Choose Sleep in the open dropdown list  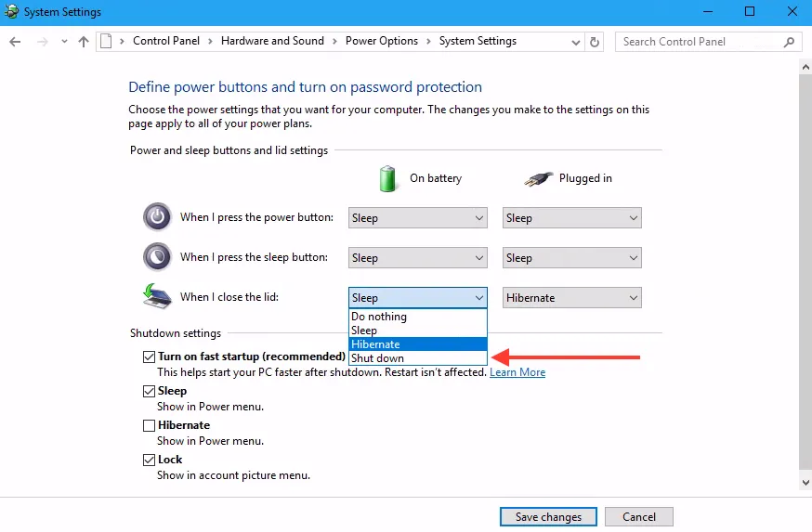pos(418,331)
